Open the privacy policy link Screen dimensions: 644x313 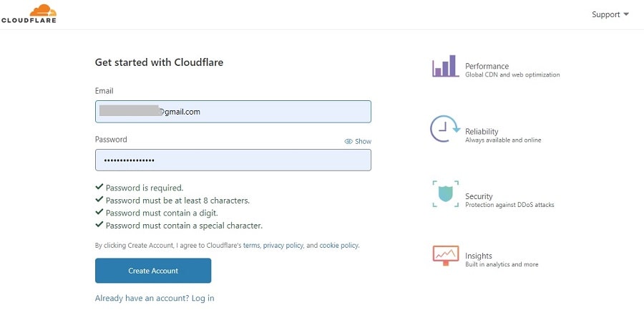283,246
